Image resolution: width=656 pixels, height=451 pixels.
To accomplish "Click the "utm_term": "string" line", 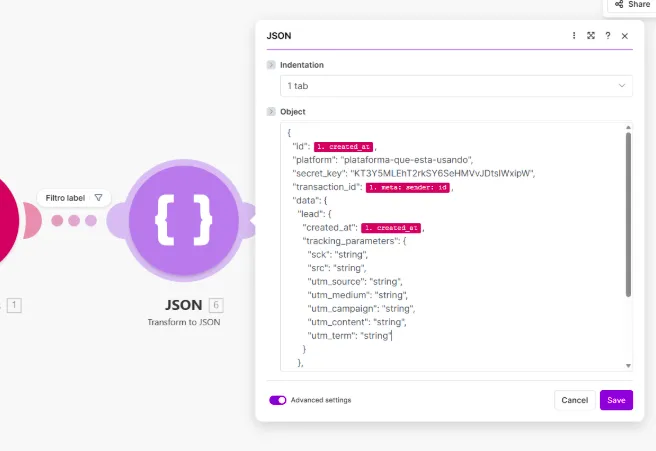I will point(349,336).
